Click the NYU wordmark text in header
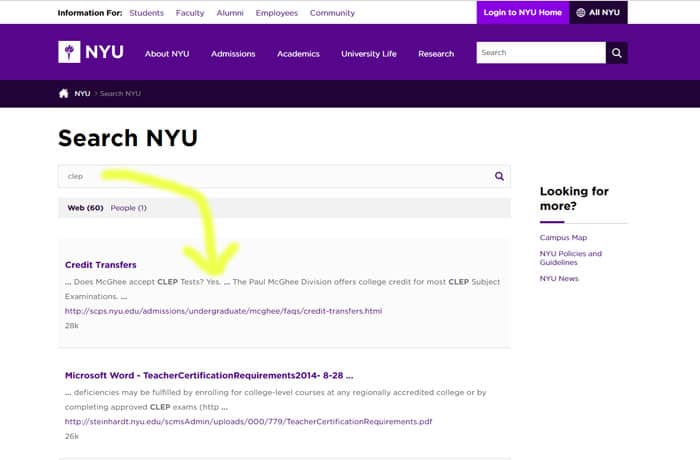The image size is (700, 460). 104,52
